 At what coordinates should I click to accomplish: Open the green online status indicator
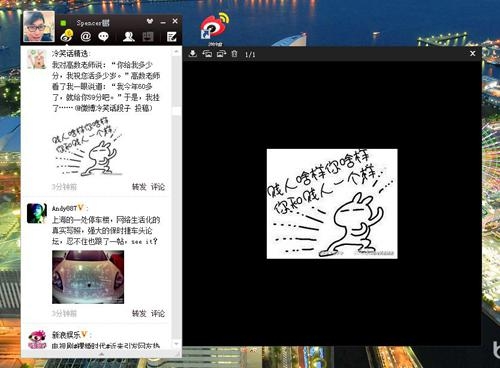point(63,23)
